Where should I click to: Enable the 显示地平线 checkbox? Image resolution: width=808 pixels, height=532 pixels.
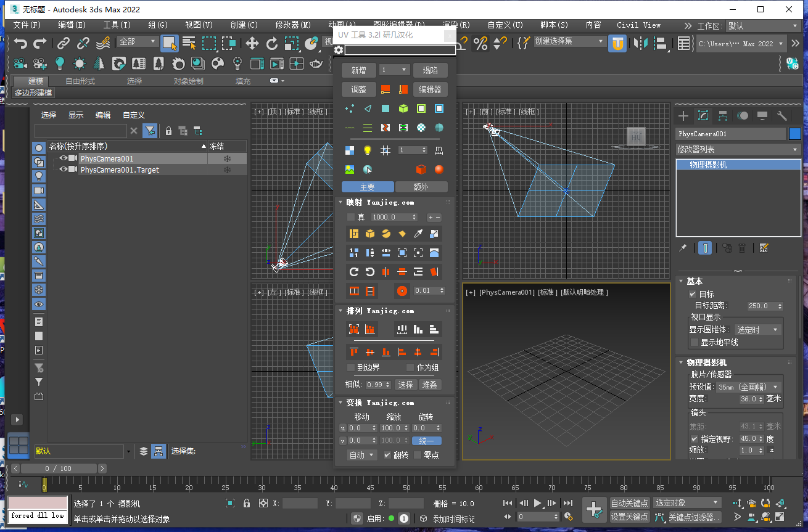click(x=693, y=342)
